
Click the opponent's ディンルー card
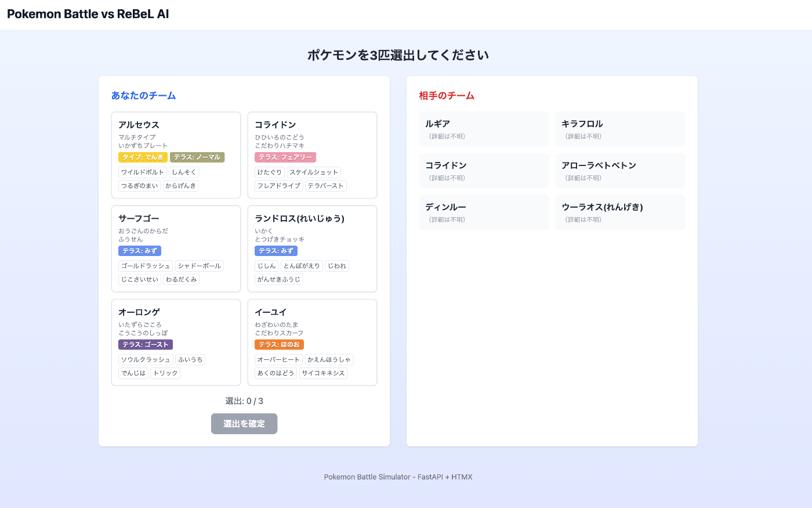pyautogui.click(x=484, y=212)
